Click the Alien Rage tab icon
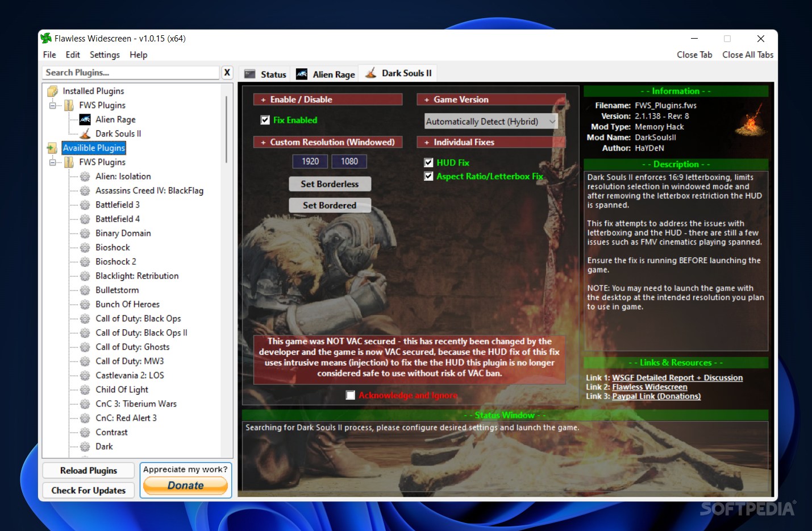 (302, 74)
